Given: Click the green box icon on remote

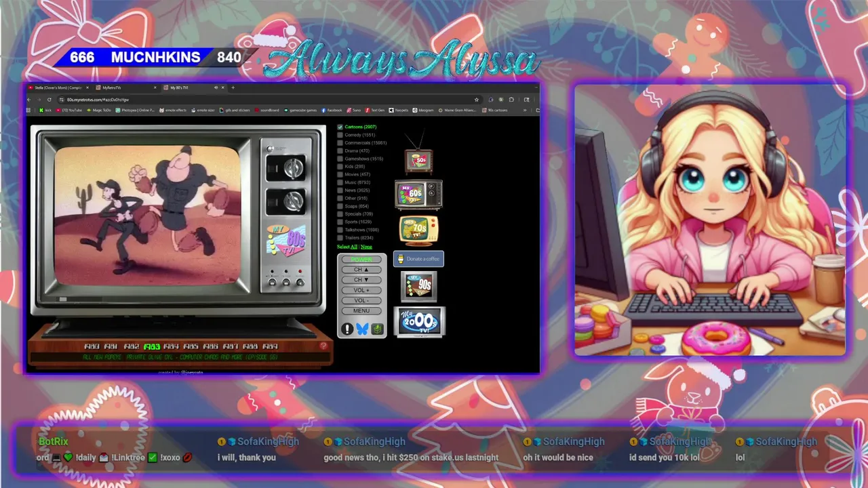Looking at the screenshot, I should tap(377, 329).
